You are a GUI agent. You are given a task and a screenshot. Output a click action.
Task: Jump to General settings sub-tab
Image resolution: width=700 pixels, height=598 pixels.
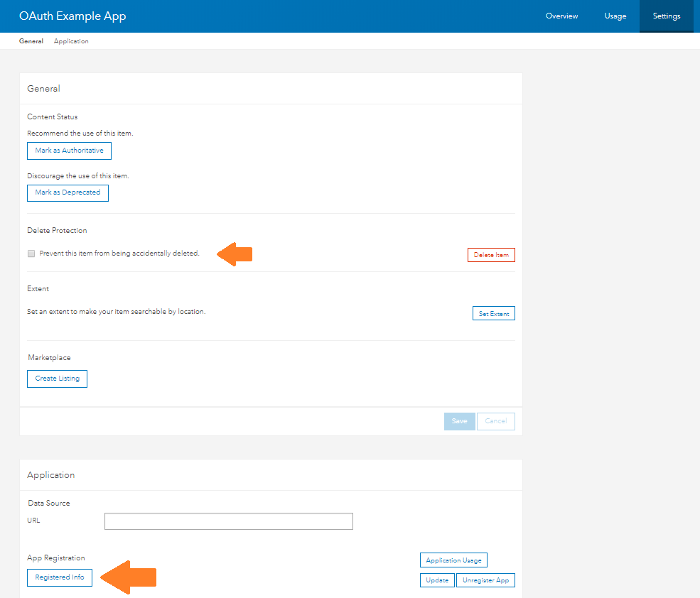[31, 41]
